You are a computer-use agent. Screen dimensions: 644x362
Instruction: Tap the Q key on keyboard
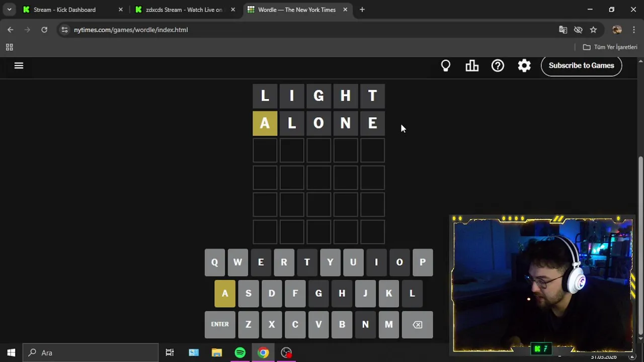click(214, 262)
